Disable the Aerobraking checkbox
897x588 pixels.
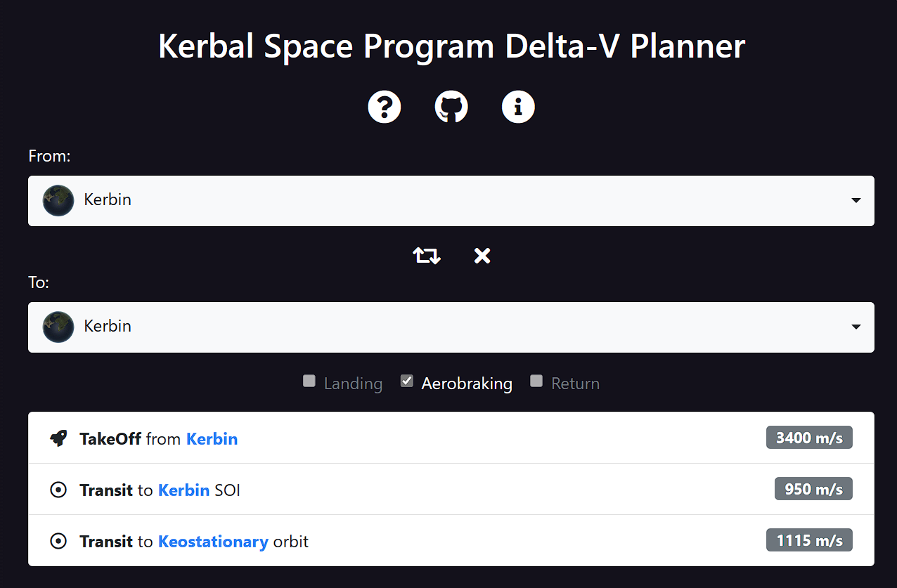pos(406,380)
